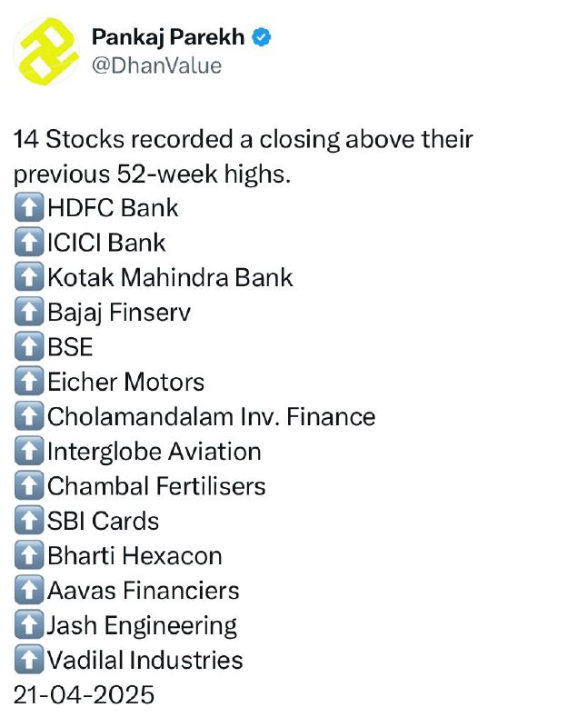Click the up-arrow emoji beside ICICI Bank
The image size is (588, 727).
29,242
